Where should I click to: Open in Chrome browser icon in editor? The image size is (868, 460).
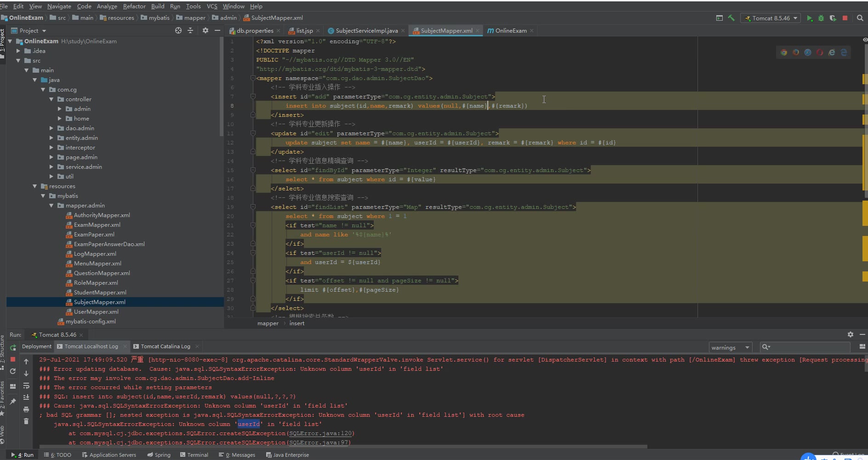784,52
